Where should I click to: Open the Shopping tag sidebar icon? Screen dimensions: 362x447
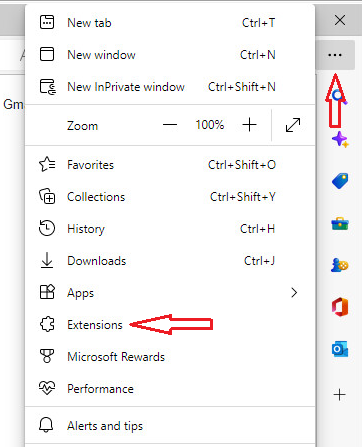click(x=340, y=181)
